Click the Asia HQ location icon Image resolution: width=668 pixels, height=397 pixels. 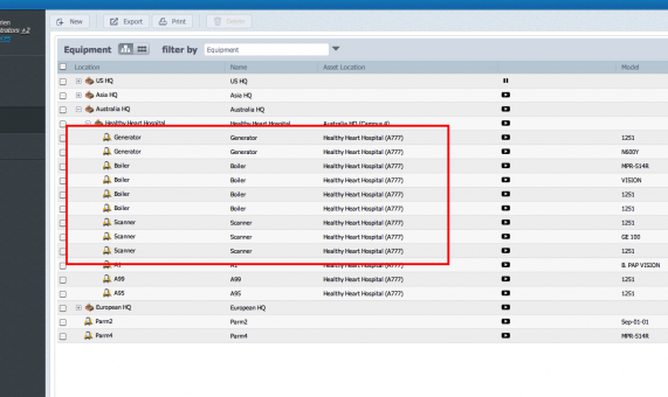[89, 95]
